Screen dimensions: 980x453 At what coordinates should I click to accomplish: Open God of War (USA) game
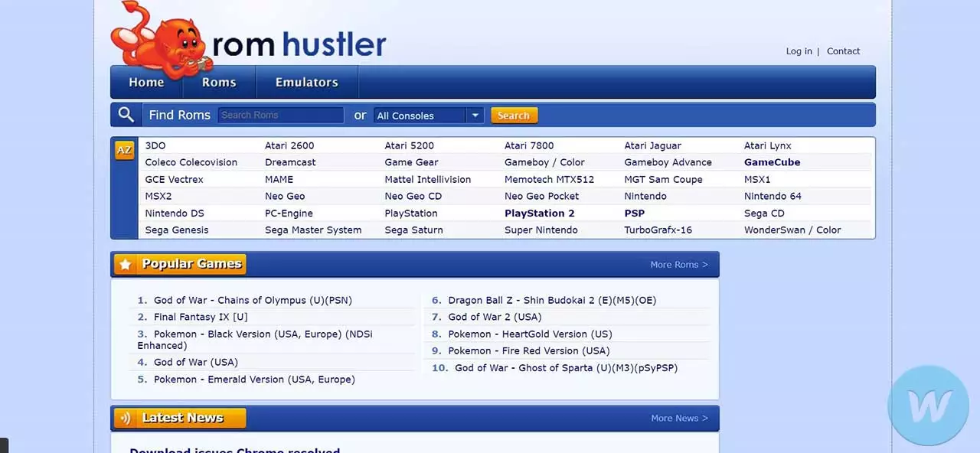196,362
